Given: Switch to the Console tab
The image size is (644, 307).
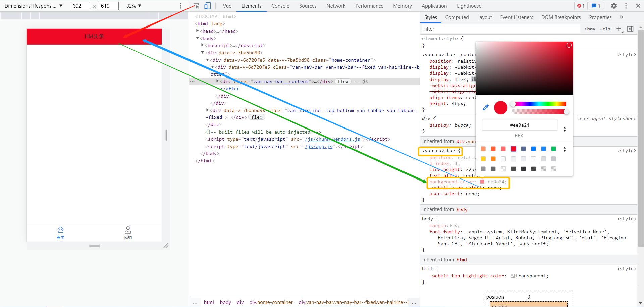Looking at the screenshot, I should click(x=280, y=6).
